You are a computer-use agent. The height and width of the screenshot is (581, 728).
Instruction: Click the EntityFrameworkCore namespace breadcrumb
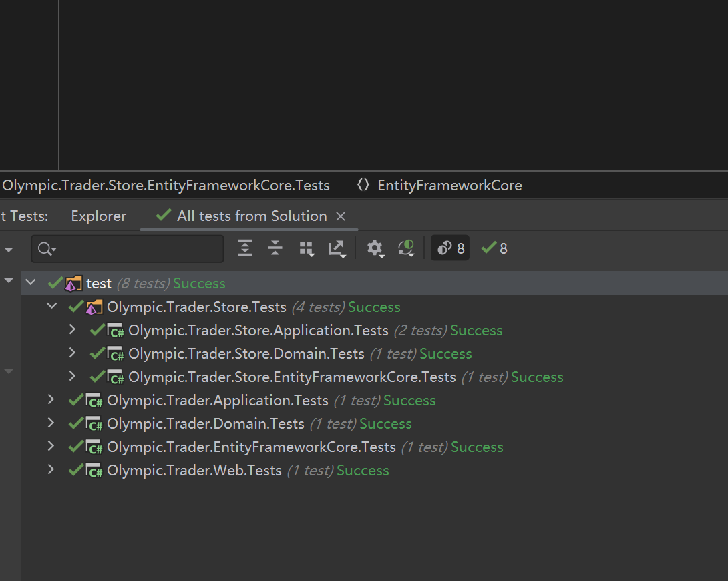[449, 186]
